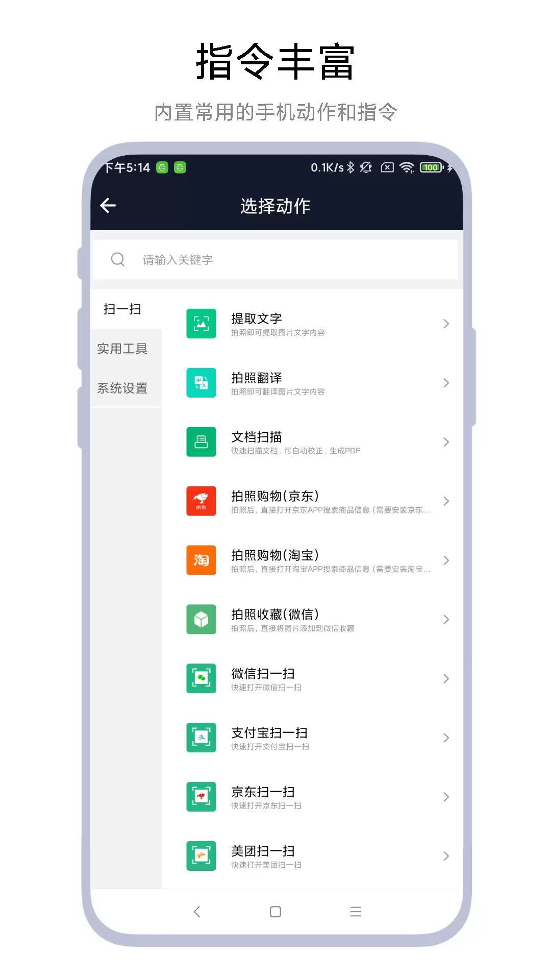Tap the 文档扫描 scanner icon

201,442
